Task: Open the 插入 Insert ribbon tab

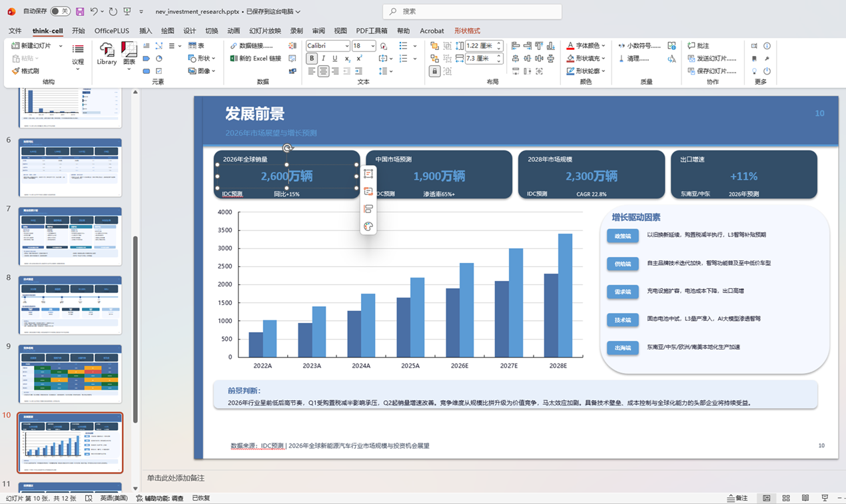Action: pyautogui.click(x=145, y=31)
